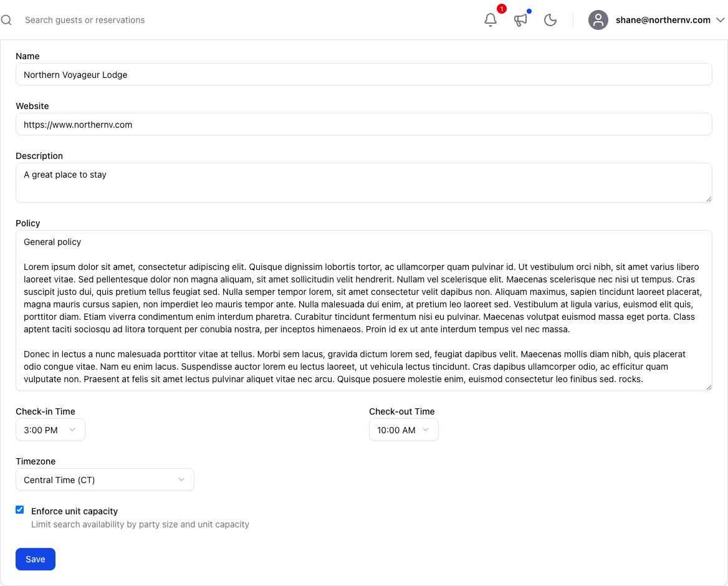728x586 pixels.
Task: Grab the Description textarea resize handle
Action: pyautogui.click(x=709, y=199)
